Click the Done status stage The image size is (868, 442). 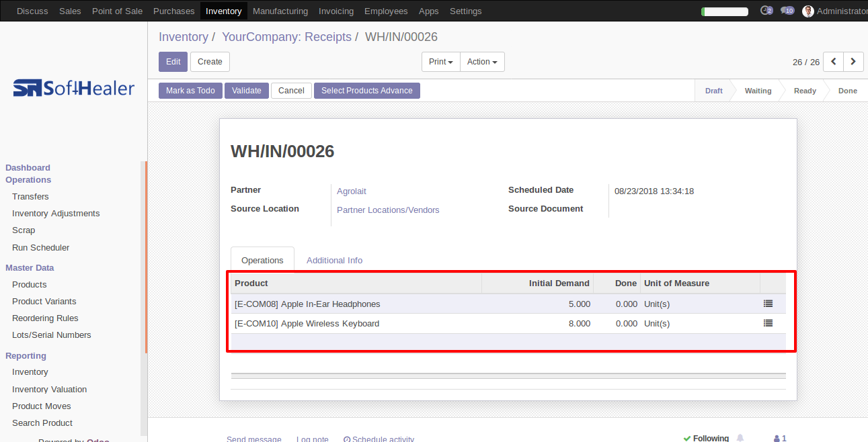pos(848,91)
